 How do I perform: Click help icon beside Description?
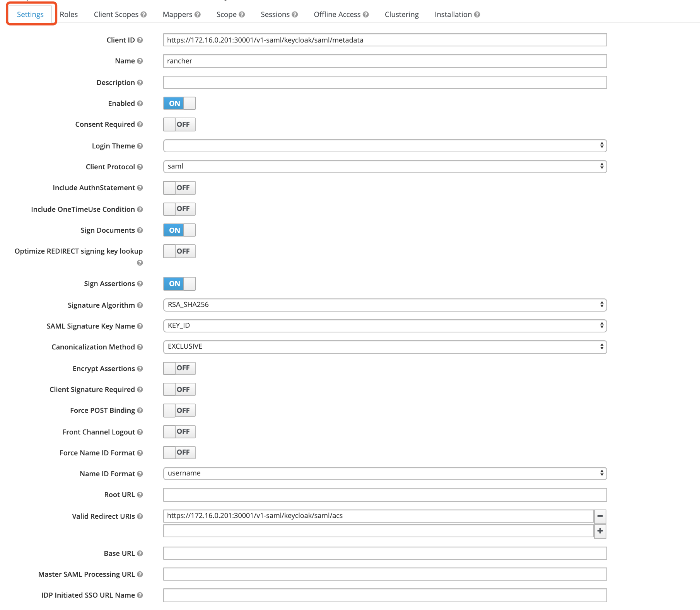point(140,83)
